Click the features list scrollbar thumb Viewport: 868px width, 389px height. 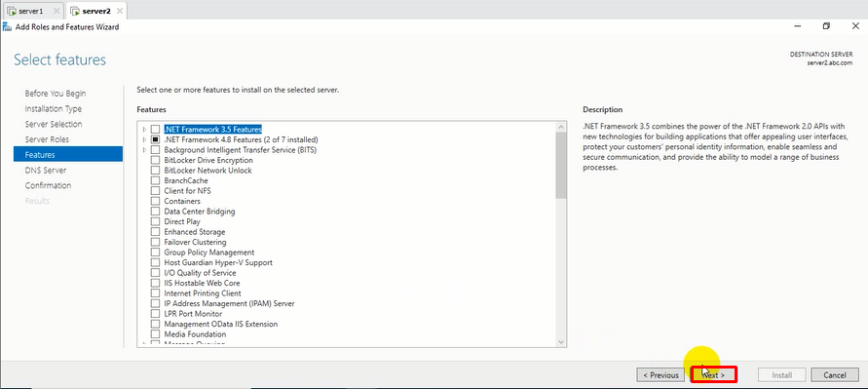click(561, 165)
